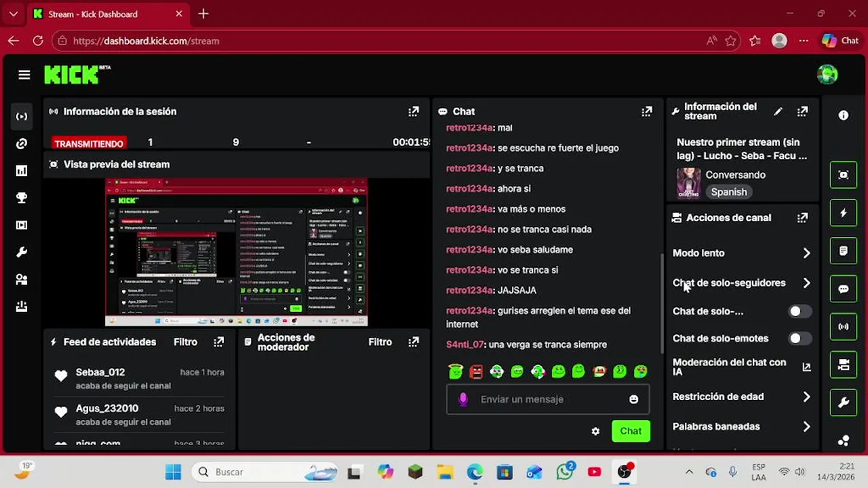This screenshot has width=868, height=488.
Task: Select the Stream - Kick Dashboard browser tab
Action: pos(108,14)
